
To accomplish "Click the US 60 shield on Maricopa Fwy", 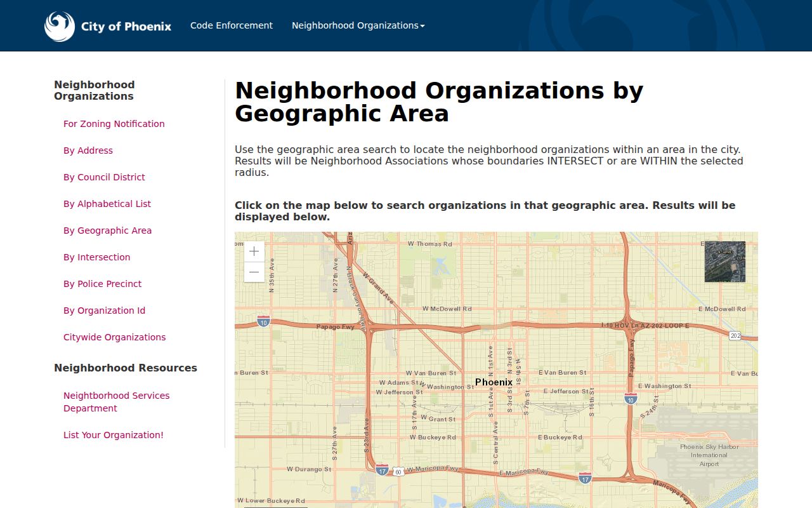I will point(398,472).
